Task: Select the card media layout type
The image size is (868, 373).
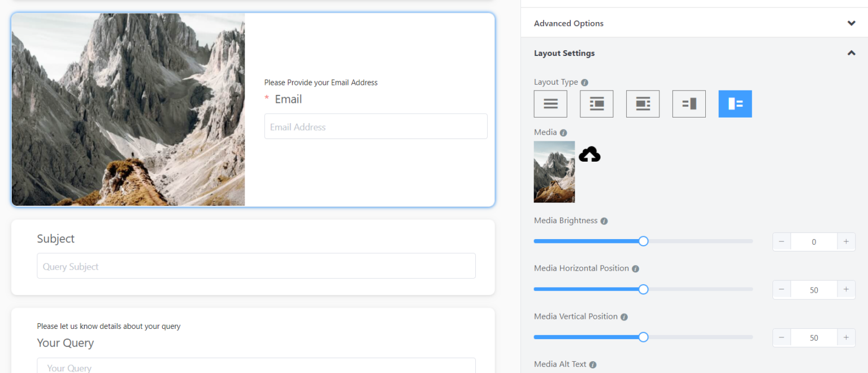Action: coord(643,103)
